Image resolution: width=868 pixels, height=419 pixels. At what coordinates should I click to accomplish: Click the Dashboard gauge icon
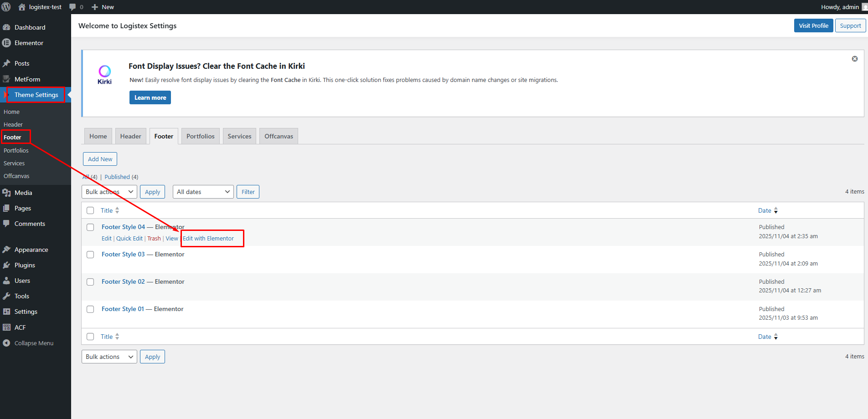click(6, 27)
